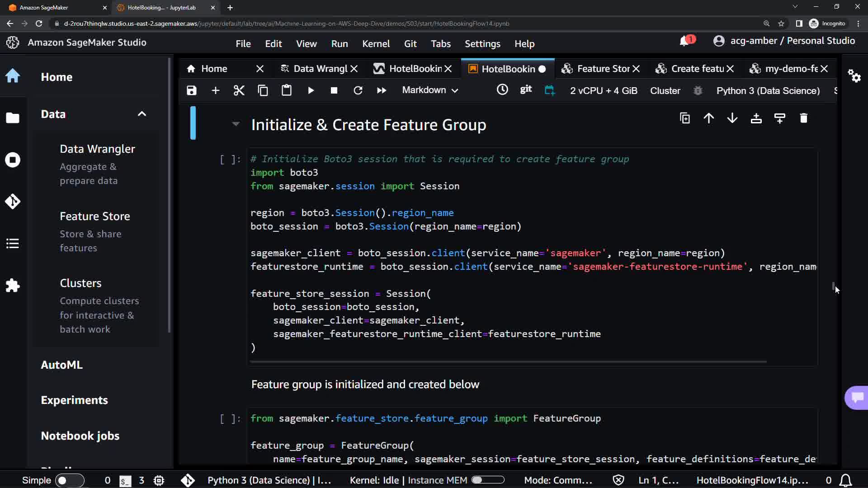Click the 2 vCPU + 4 GiB instance button
868x488 pixels.
(x=604, y=90)
